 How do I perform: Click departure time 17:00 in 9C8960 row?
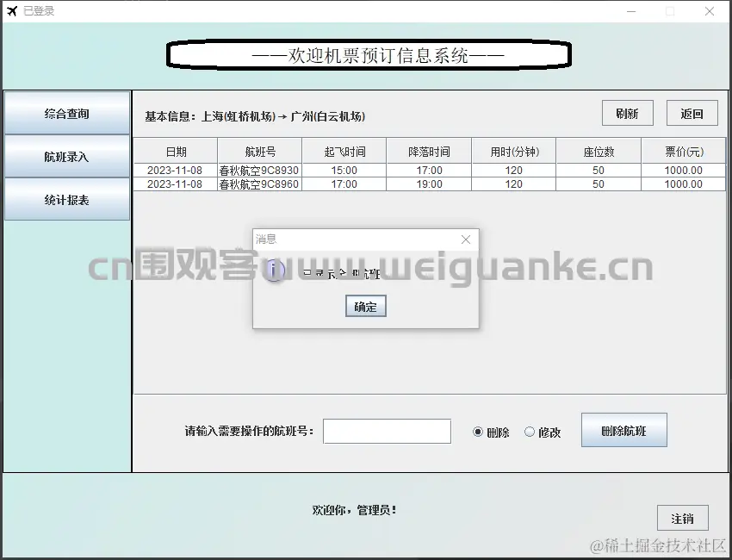344,184
